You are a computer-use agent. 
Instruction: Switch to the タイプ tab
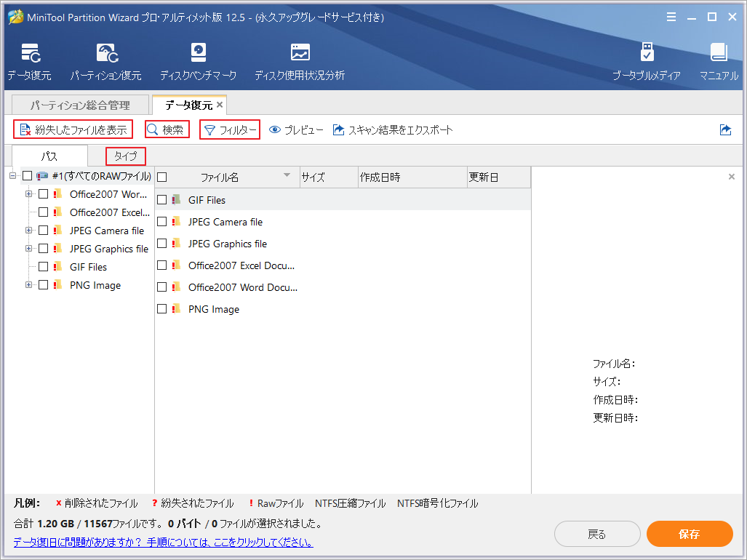(126, 156)
